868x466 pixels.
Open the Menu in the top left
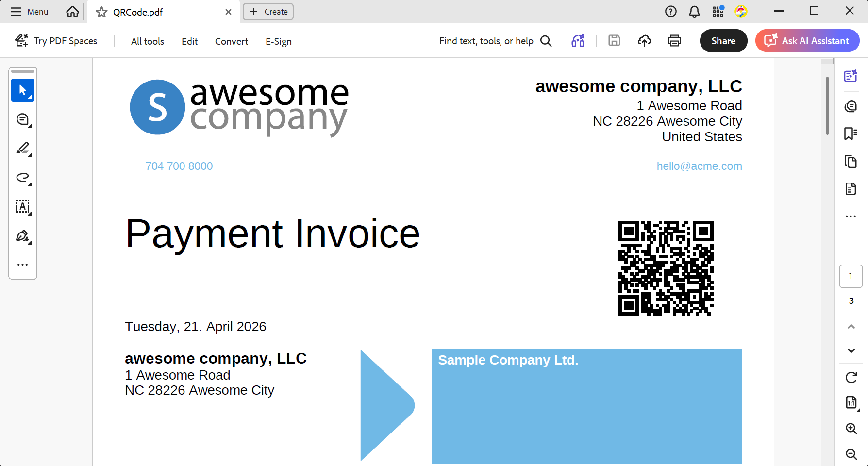(x=29, y=11)
